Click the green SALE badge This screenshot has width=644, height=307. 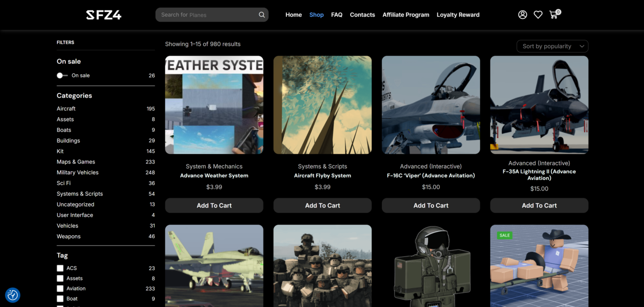tap(505, 235)
